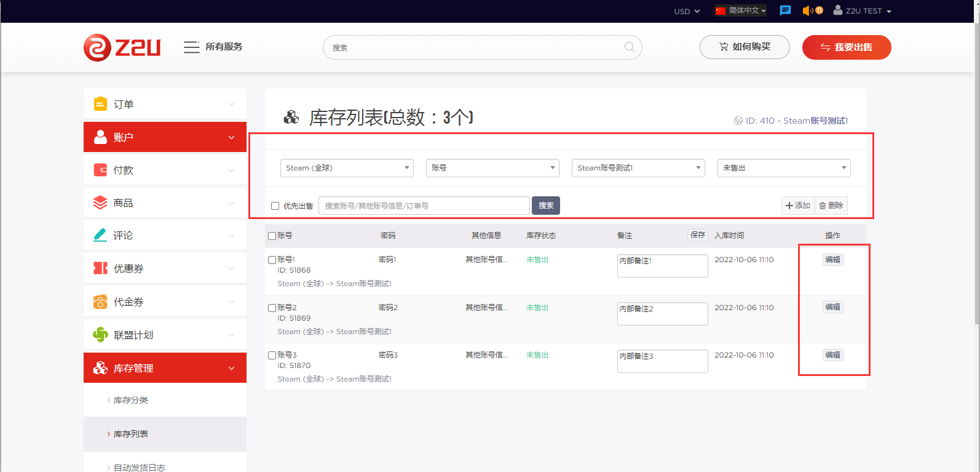Open 库存分类 in the sidebar submenu
Viewport: 980px width, 472px height.
click(130, 400)
